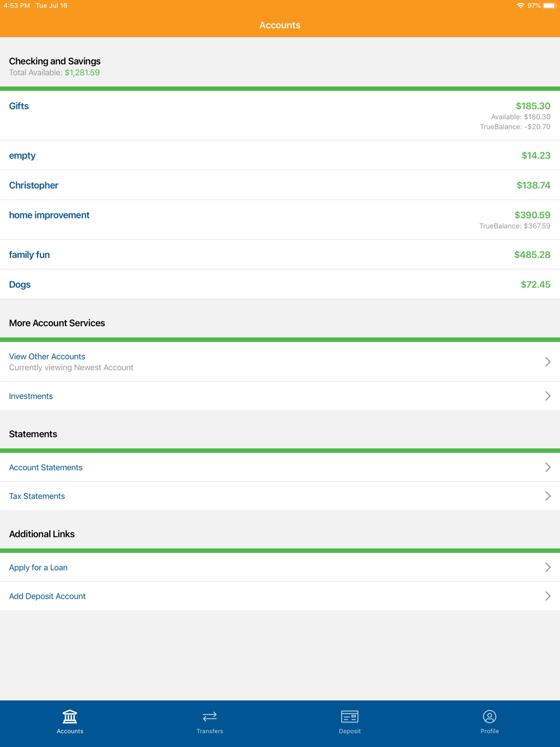Tap the Apply for a Loan chevron

[x=548, y=567]
